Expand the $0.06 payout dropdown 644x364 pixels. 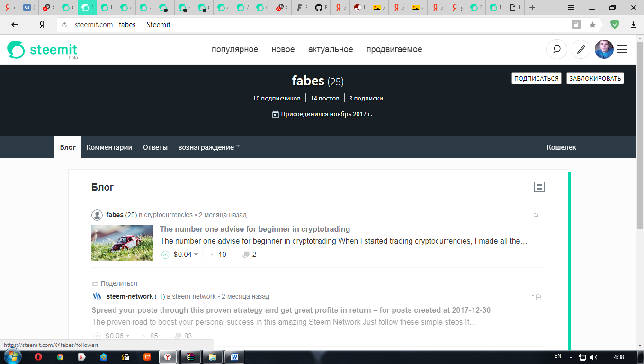pos(128,336)
